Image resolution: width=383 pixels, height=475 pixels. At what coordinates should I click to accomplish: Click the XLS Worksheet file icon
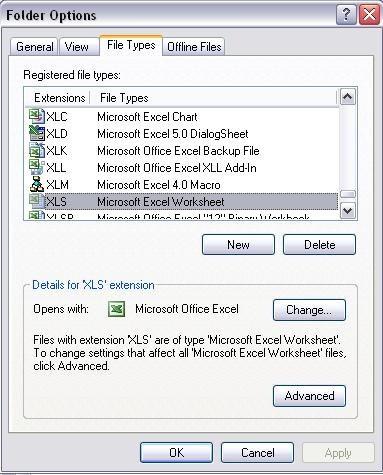coord(37,201)
